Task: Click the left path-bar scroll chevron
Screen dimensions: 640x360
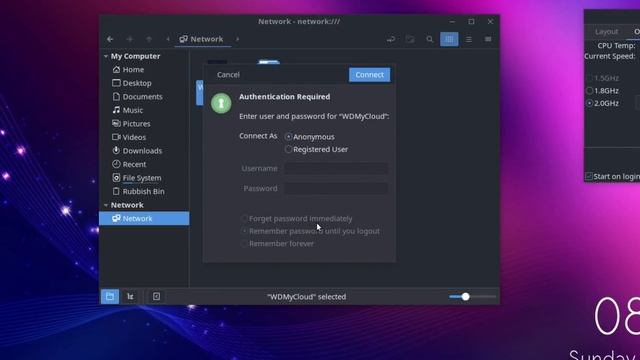Action: tap(168, 39)
